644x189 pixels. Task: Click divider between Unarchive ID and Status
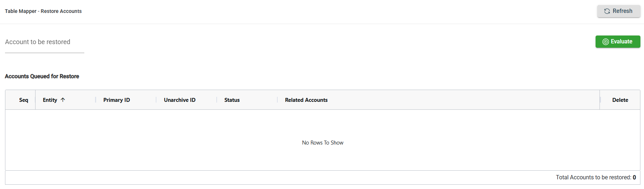(x=217, y=100)
